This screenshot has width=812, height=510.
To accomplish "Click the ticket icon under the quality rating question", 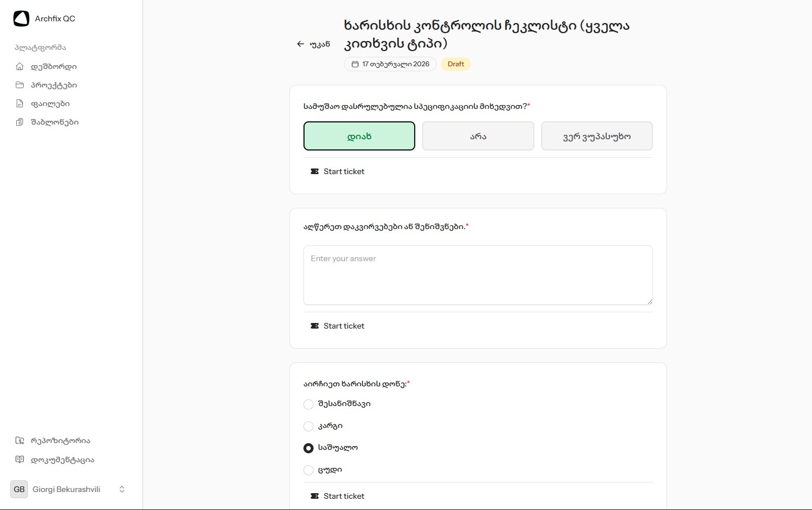I will pos(315,495).
